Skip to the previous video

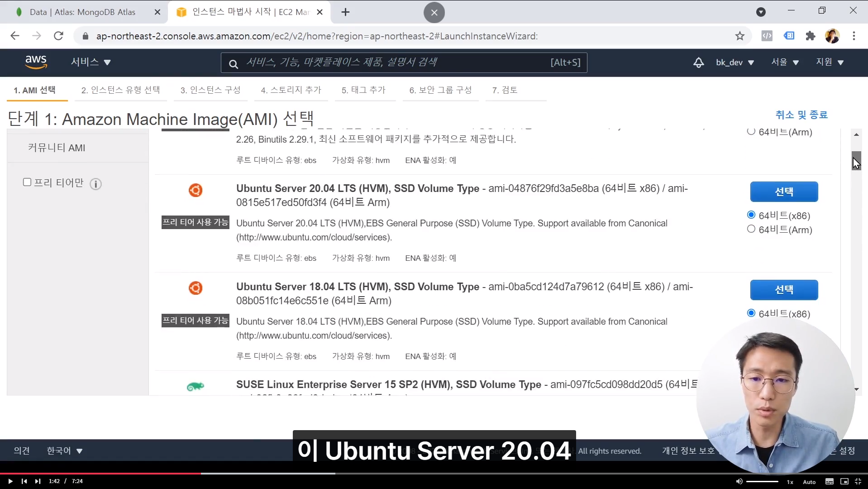pyautogui.click(x=24, y=481)
